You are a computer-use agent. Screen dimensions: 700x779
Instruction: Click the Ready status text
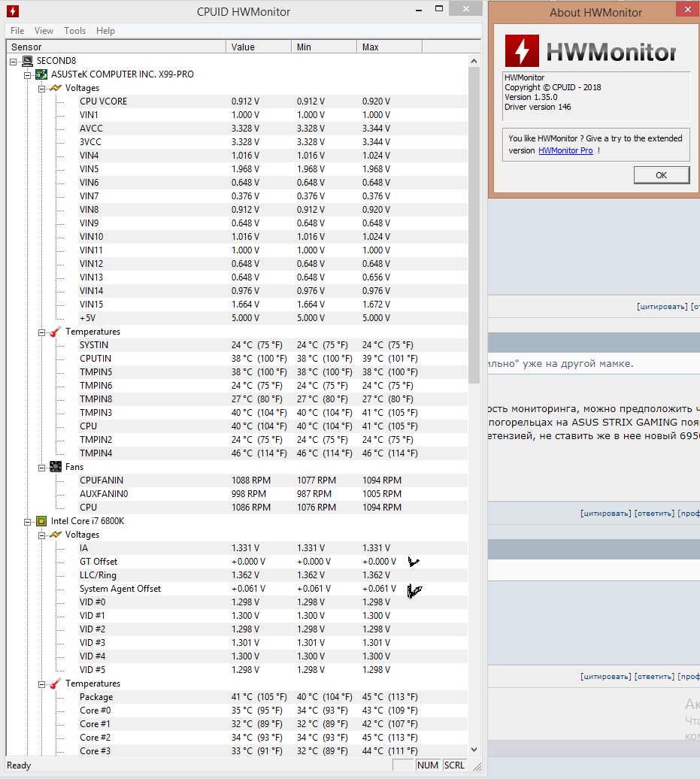click(x=19, y=765)
